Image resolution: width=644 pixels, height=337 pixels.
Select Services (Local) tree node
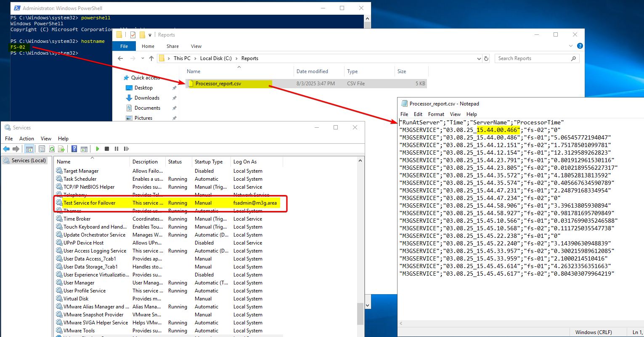click(x=25, y=161)
